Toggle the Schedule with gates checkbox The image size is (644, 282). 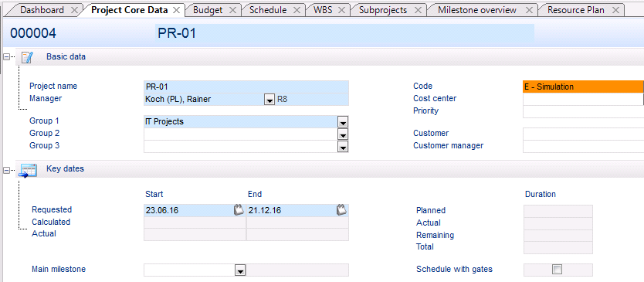coord(558,270)
